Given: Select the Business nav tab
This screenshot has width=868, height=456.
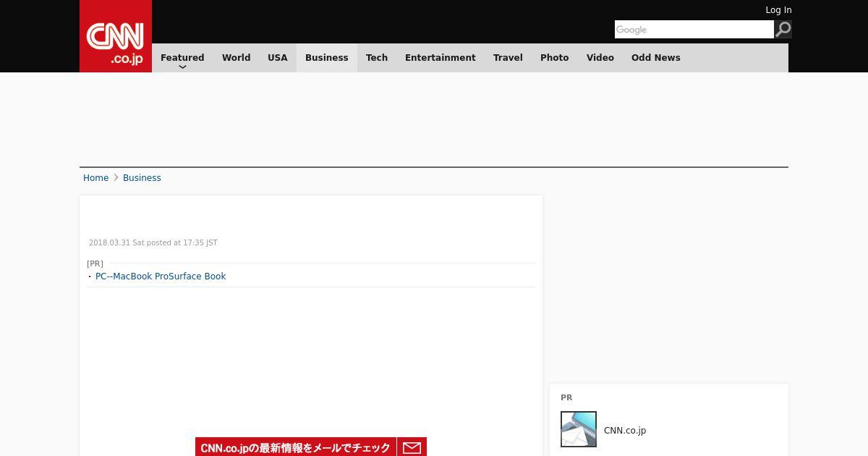Looking at the screenshot, I should [x=327, y=58].
